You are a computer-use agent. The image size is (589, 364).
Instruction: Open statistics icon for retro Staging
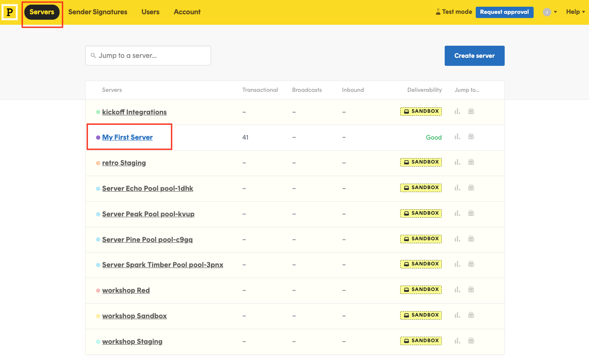[457, 162]
